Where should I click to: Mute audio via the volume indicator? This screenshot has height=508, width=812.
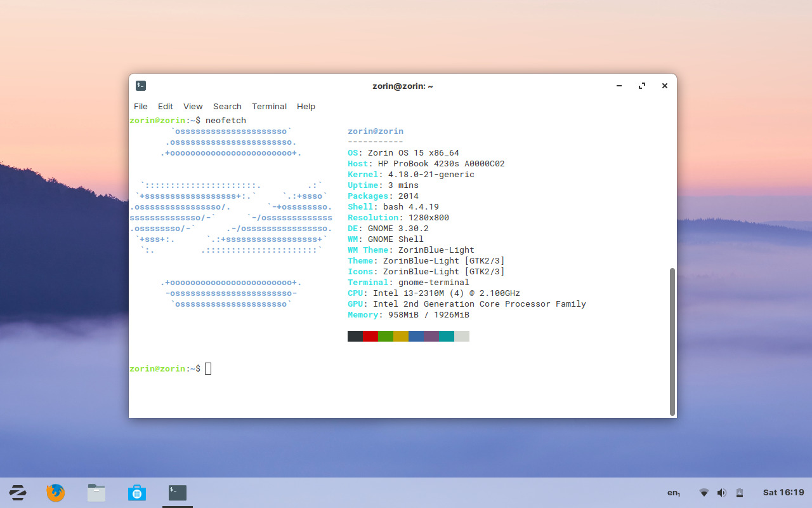721,492
